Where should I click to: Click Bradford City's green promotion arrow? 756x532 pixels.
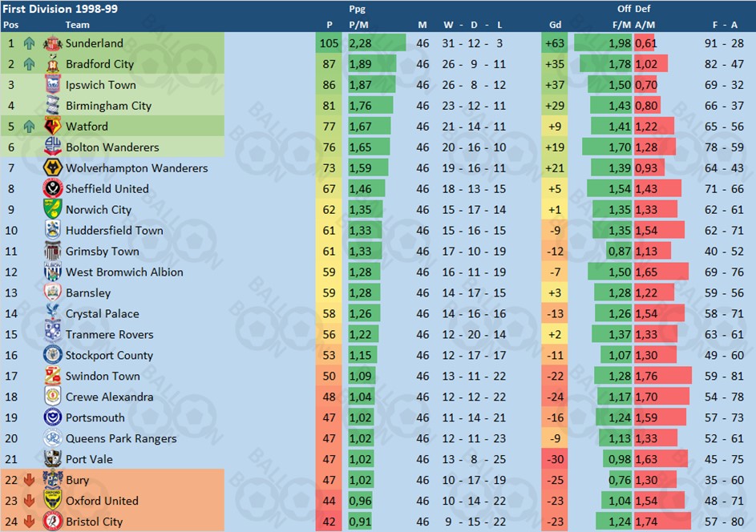point(30,64)
